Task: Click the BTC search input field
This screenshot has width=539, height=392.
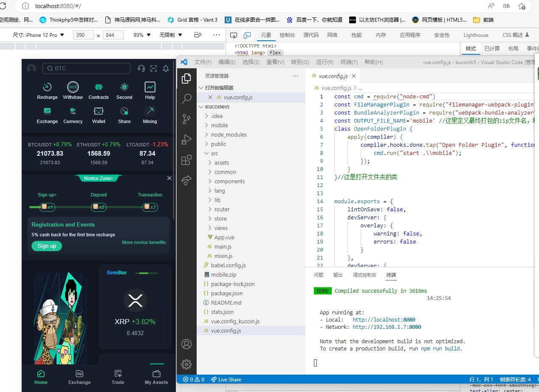Action: (x=87, y=68)
